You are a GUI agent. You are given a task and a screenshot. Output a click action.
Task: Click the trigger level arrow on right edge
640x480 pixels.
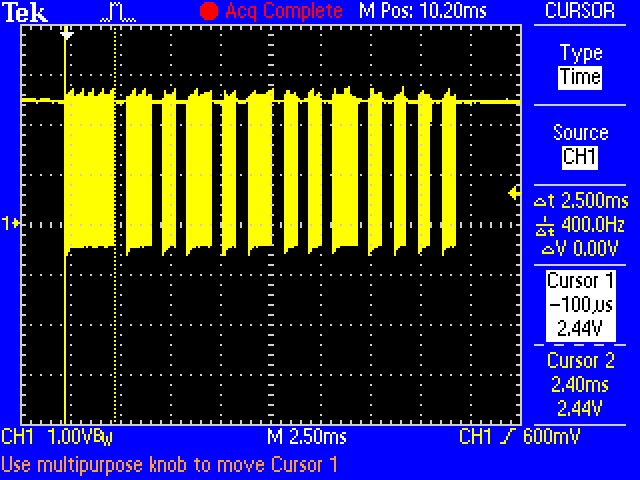coord(514,192)
